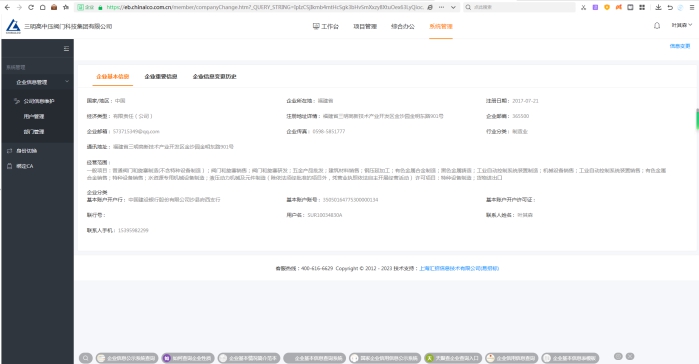This screenshot has width=699, height=364.
Task: Click the seventh suggestion pill 企业信用信息查询
Action: 511,358
